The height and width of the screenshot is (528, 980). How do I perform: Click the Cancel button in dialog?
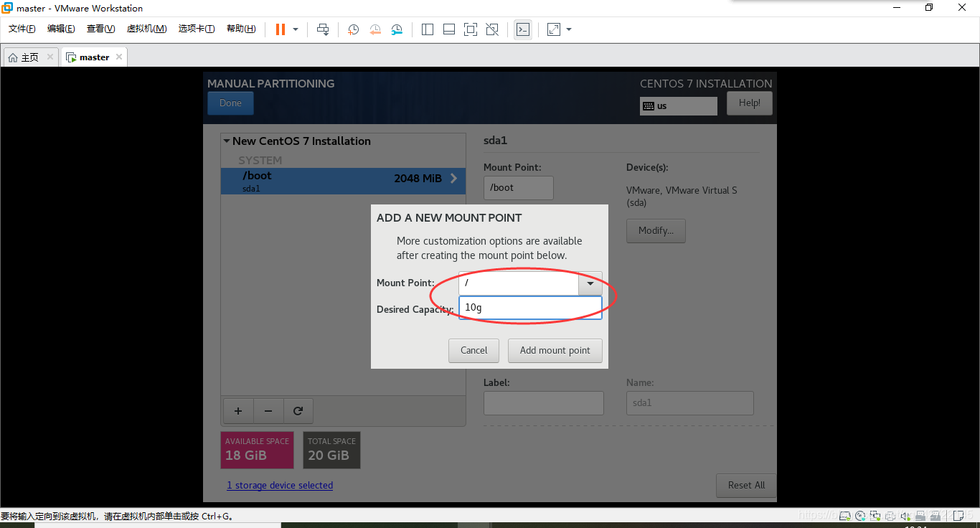473,351
